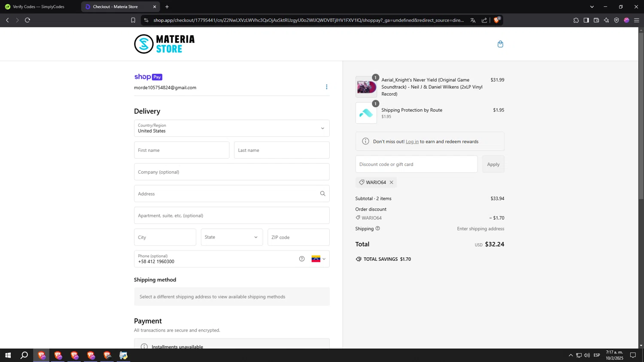This screenshot has height=362, width=644.
Task: Click the share page icon
Action: point(484,20)
